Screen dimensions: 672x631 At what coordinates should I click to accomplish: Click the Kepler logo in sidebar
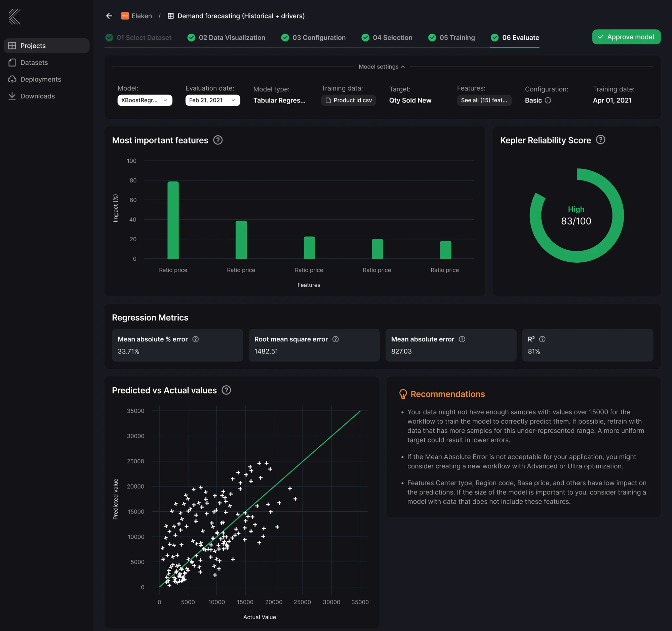tap(14, 17)
